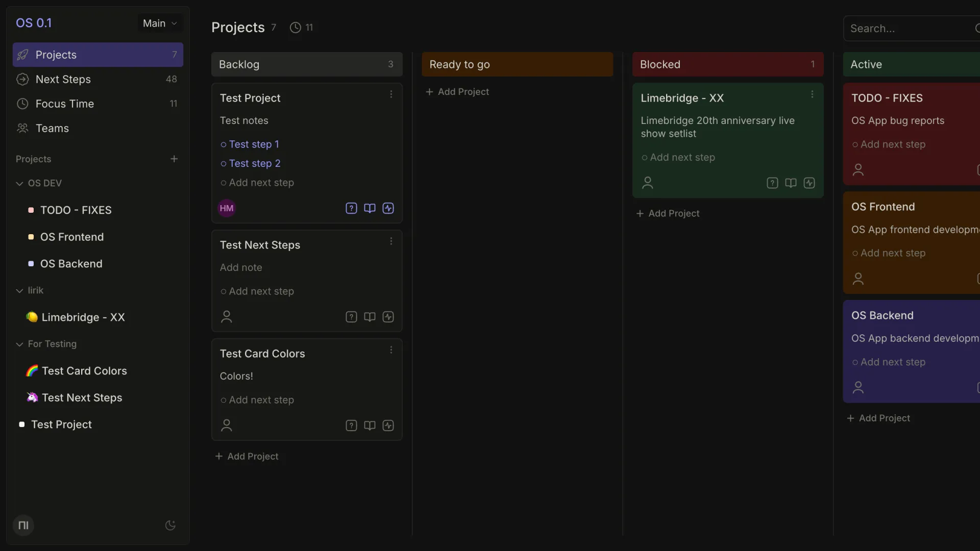The image size is (980, 551).
Task: Click the clock icon beside Projects heading
Action: [295, 28]
